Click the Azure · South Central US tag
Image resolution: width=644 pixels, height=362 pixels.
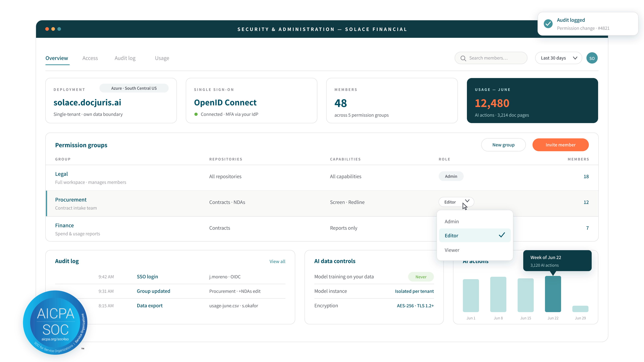(x=134, y=88)
